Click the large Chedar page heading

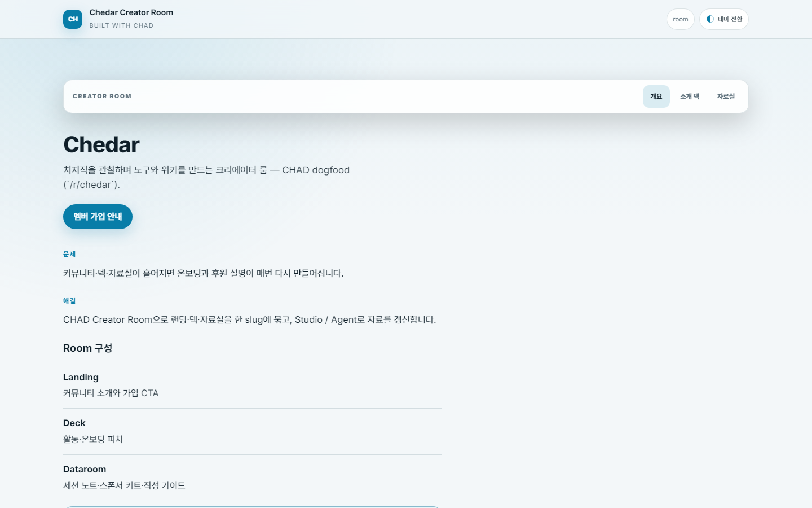click(101, 144)
